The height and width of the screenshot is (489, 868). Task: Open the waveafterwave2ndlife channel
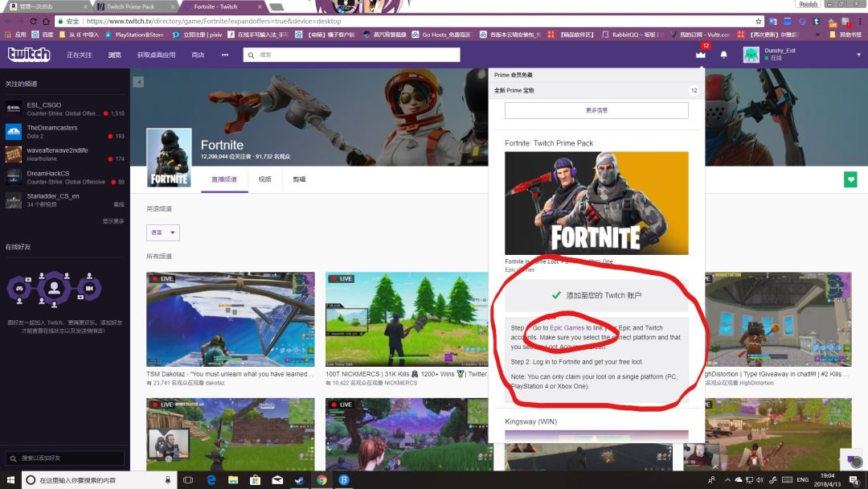pos(65,154)
